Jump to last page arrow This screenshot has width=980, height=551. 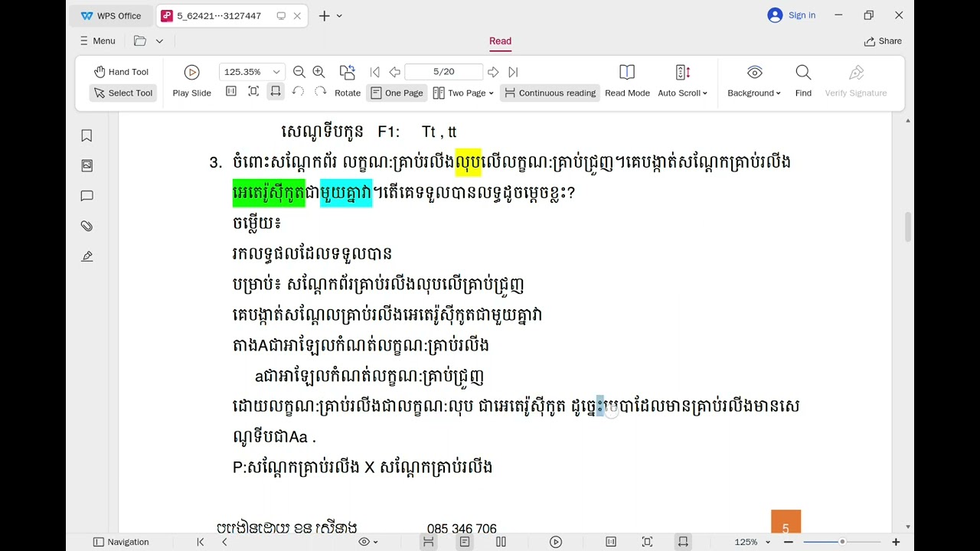point(513,72)
